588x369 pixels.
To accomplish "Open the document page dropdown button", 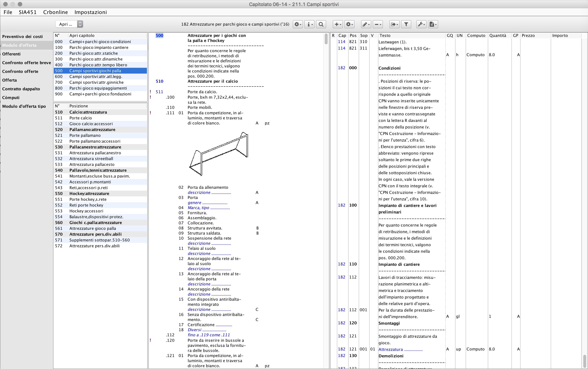I will 433,24.
